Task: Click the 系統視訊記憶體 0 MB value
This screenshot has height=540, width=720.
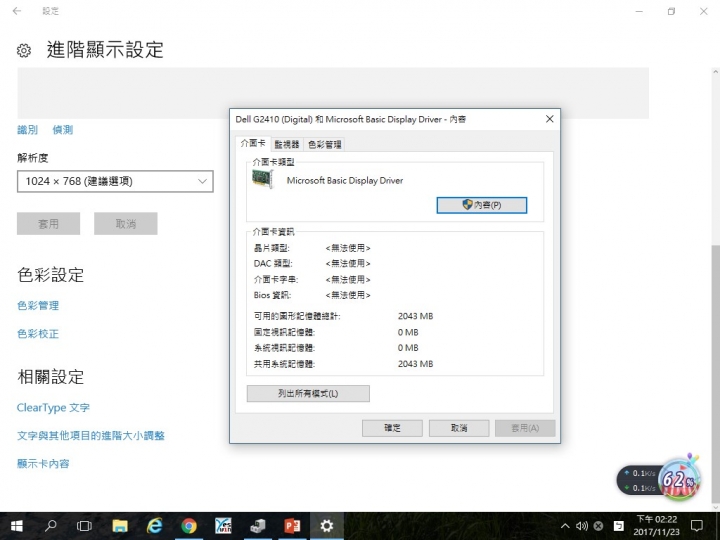Action: pyautogui.click(x=408, y=348)
